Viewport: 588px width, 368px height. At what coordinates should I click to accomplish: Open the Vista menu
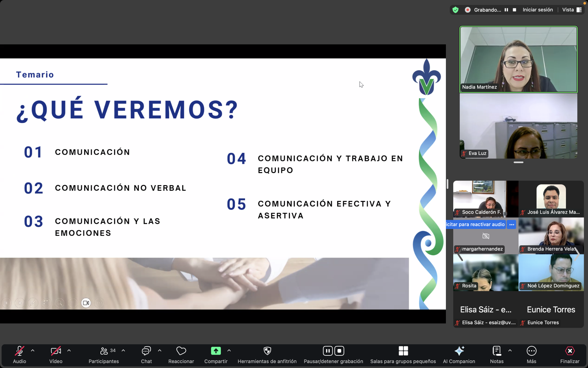[569, 10]
